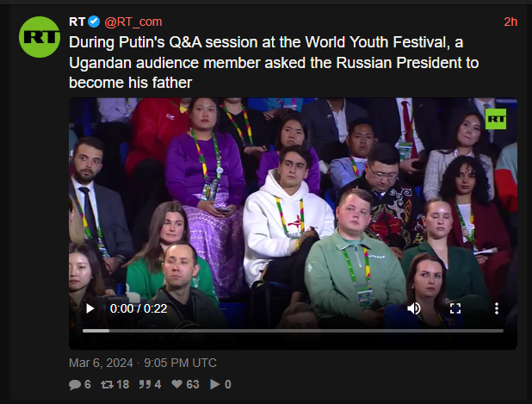Click the tweet text about World Youth Festival

[274, 63]
